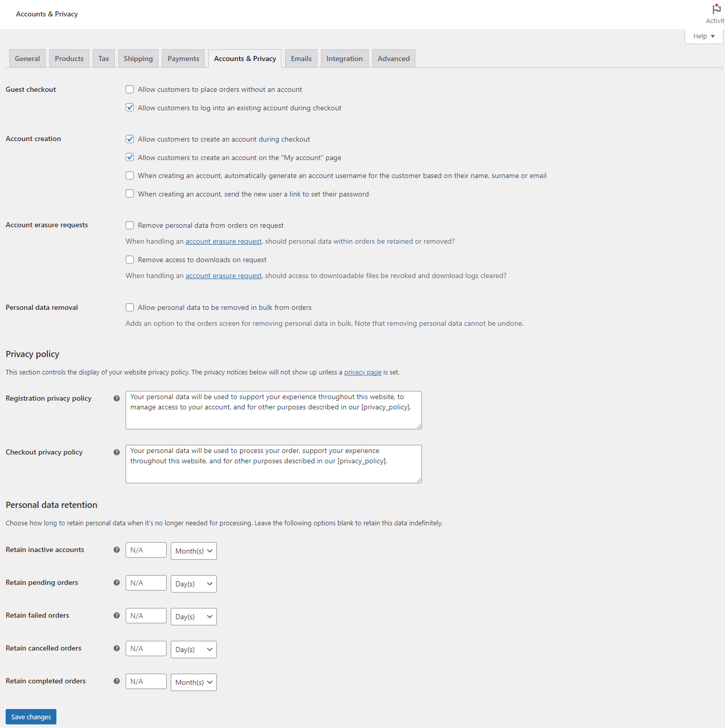
Task: Switch to the General tab
Action: (27, 58)
